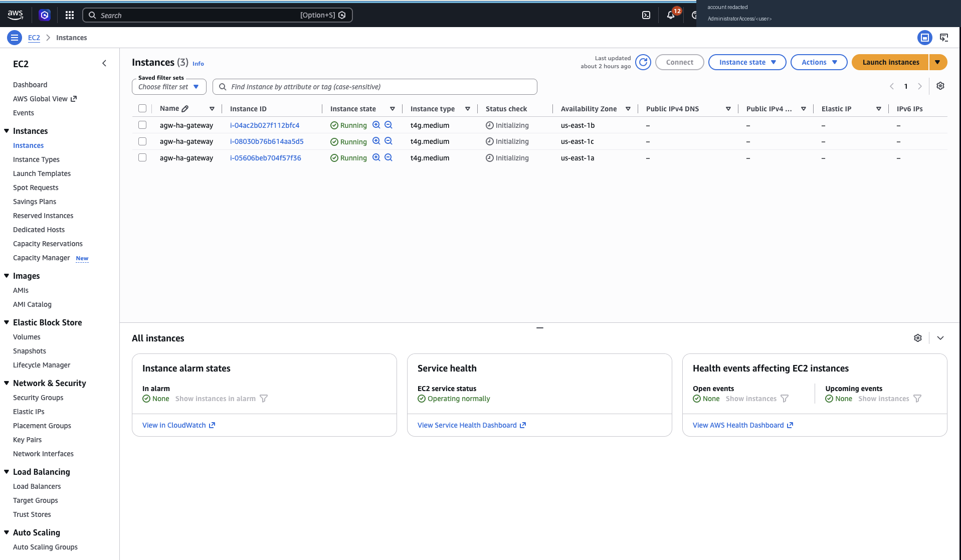The image size is (961, 560).
Task: Click the pinned service shortcut icon near AWS logo
Action: click(x=45, y=15)
